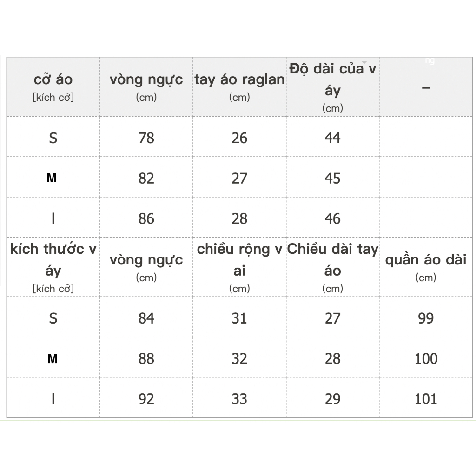The width and height of the screenshot is (476, 476).
Task: Click the dash header in last column
Action: click(x=426, y=88)
